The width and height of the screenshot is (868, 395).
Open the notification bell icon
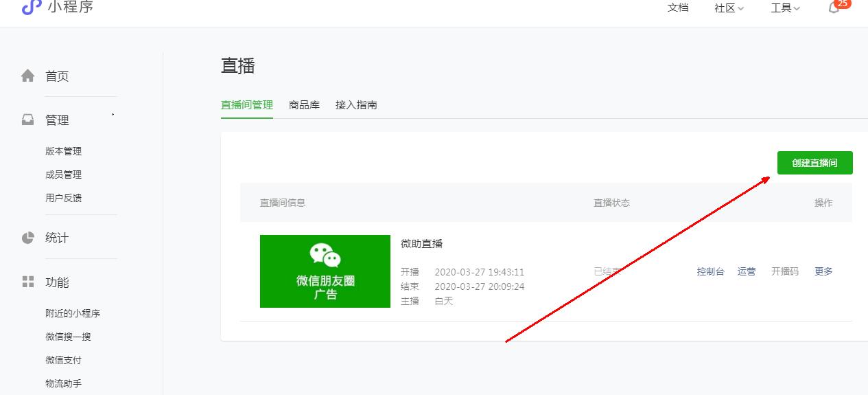tap(834, 8)
